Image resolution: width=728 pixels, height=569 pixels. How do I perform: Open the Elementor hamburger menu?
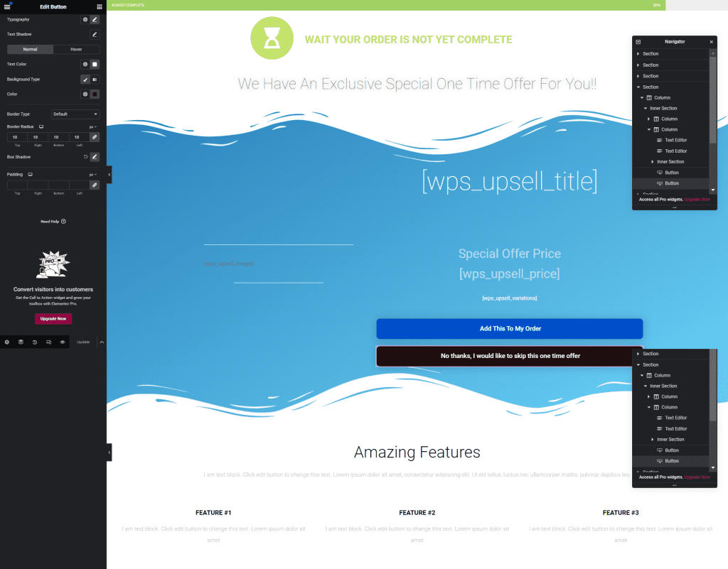point(7,6)
